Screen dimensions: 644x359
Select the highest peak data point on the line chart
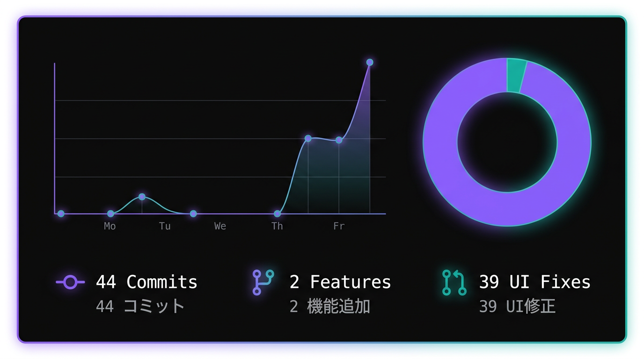coord(370,63)
